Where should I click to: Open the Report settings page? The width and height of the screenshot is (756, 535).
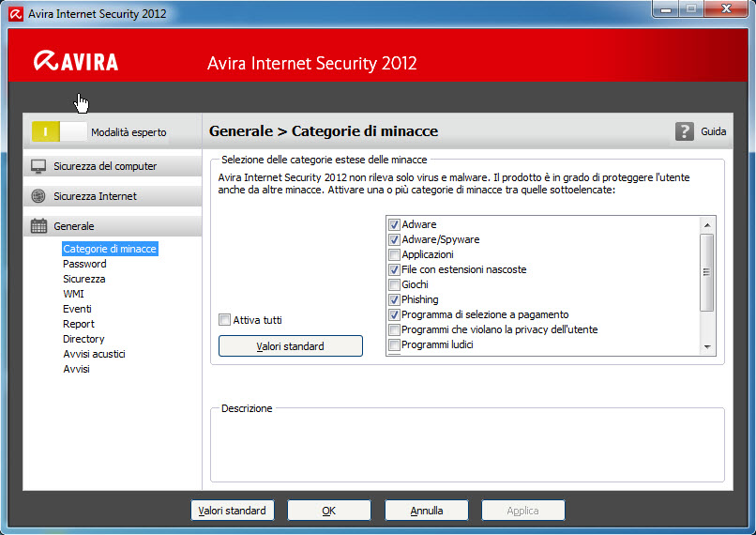coord(79,324)
